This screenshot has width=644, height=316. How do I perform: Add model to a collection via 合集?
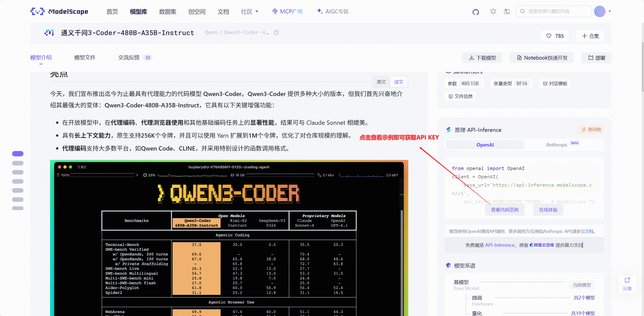(x=590, y=36)
